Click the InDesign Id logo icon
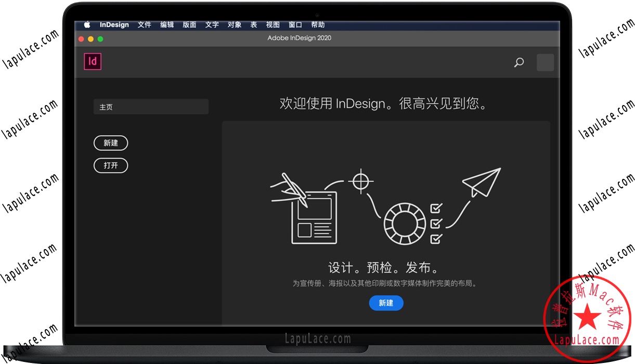 93,61
